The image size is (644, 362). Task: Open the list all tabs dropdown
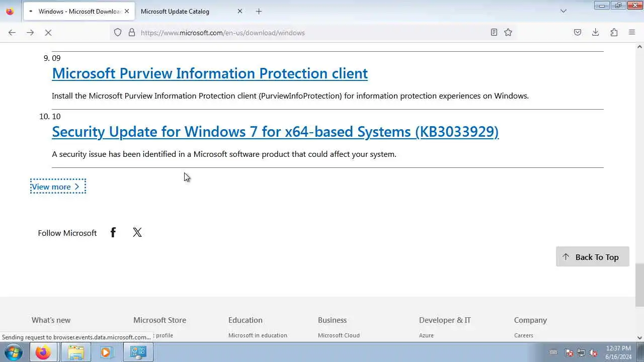(x=563, y=11)
